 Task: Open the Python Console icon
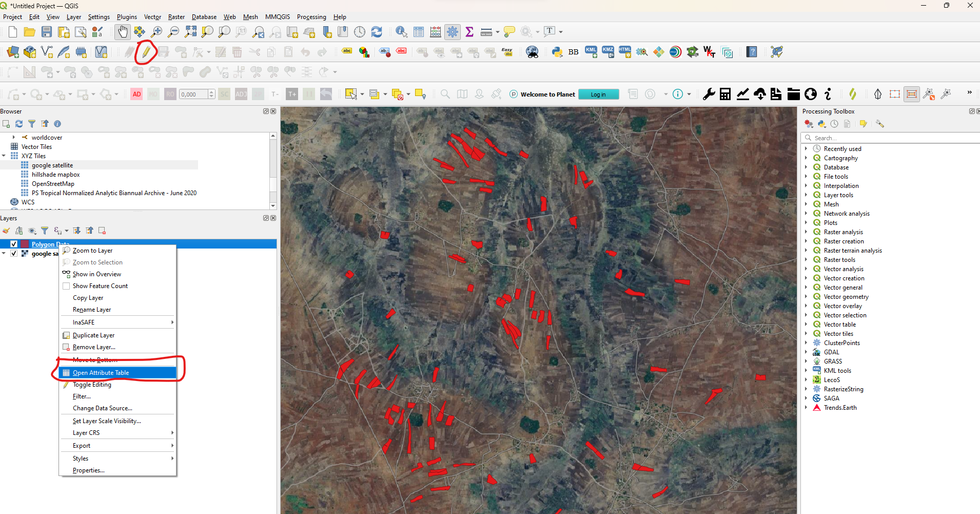[x=557, y=52]
